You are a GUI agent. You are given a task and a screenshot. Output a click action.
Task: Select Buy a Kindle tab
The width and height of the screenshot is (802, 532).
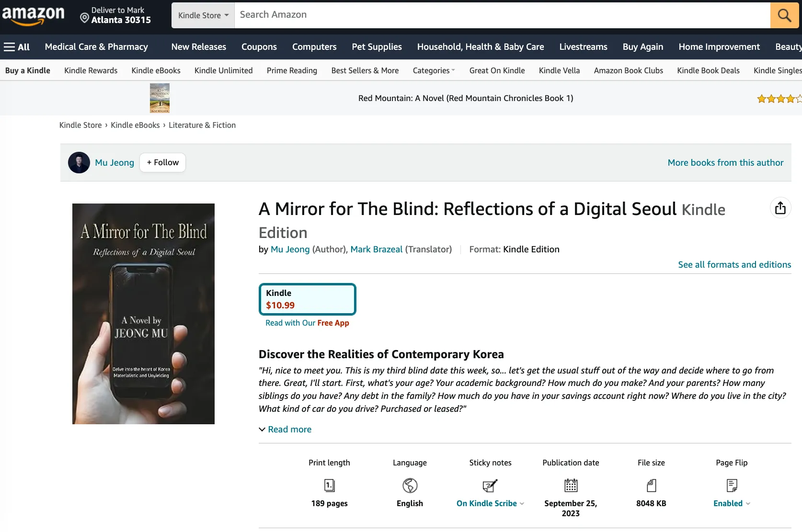pos(28,70)
